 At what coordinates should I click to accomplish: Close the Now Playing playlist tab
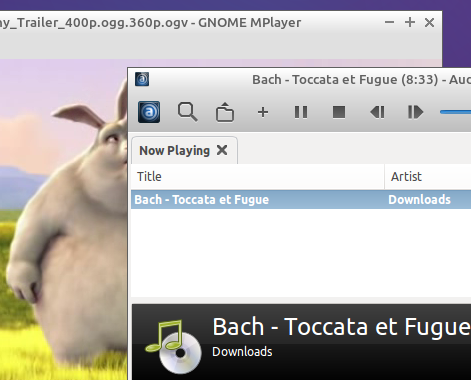(222, 150)
